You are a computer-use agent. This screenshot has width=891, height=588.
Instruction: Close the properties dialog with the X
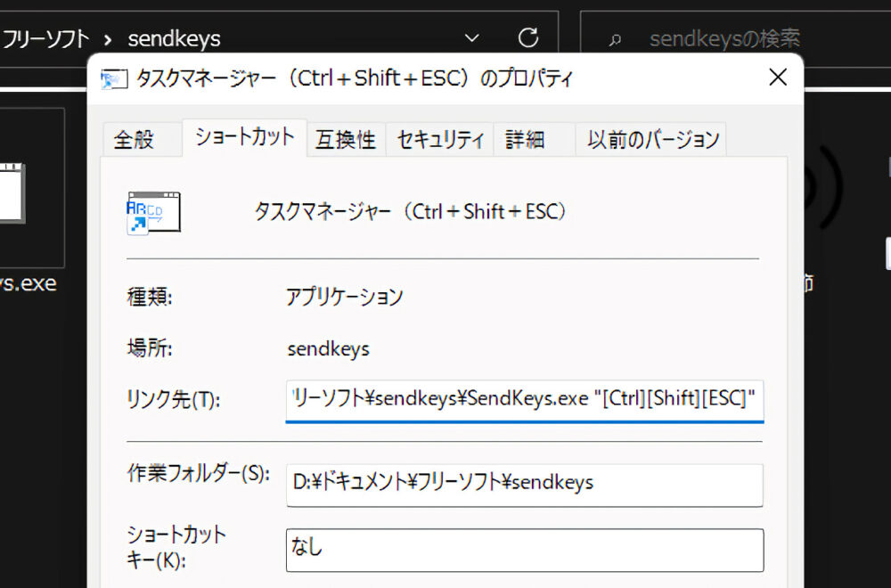point(777,78)
